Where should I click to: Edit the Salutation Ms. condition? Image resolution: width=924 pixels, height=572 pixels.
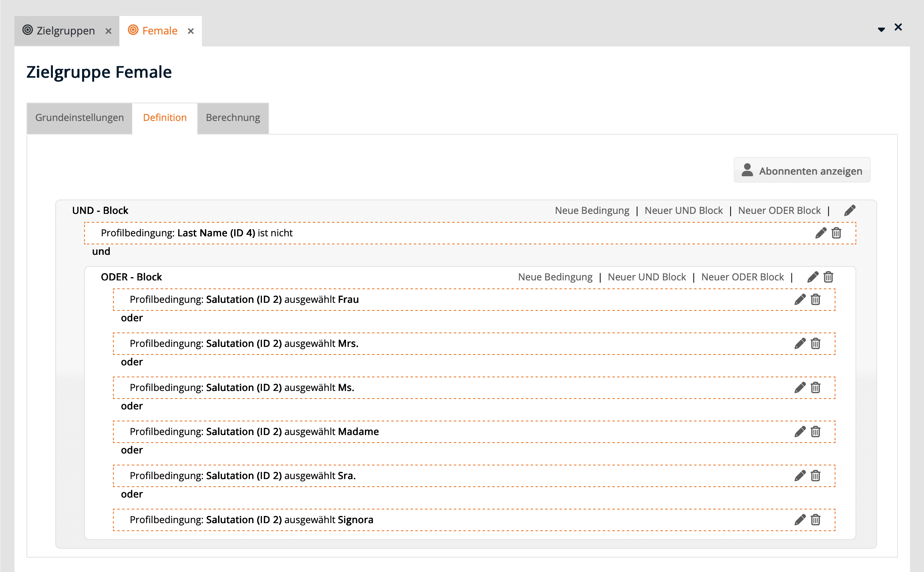(x=800, y=388)
